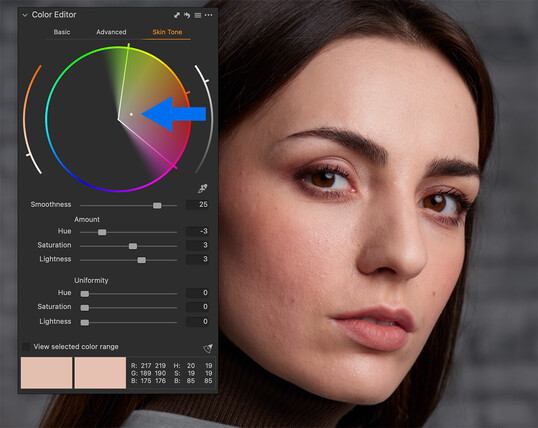Select the skin tone color picker eyedropper
Viewport: 538px width, 428px height.
pos(203,188)
